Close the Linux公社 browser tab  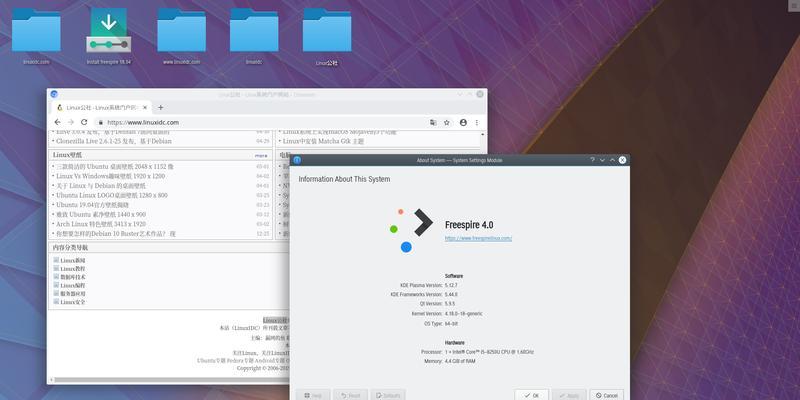coord(145,108)
